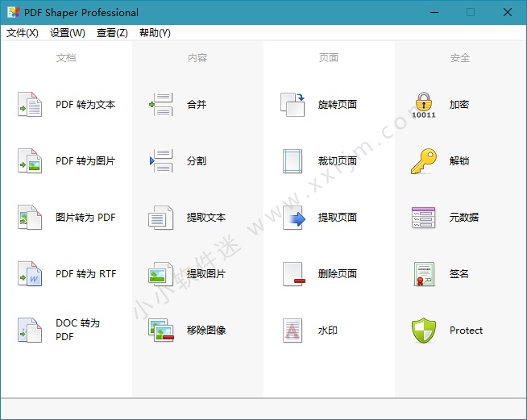This screenshot has width=527, height=420.
Task: Close the PDF Shaper Professional window
Action: click(508, 12)
